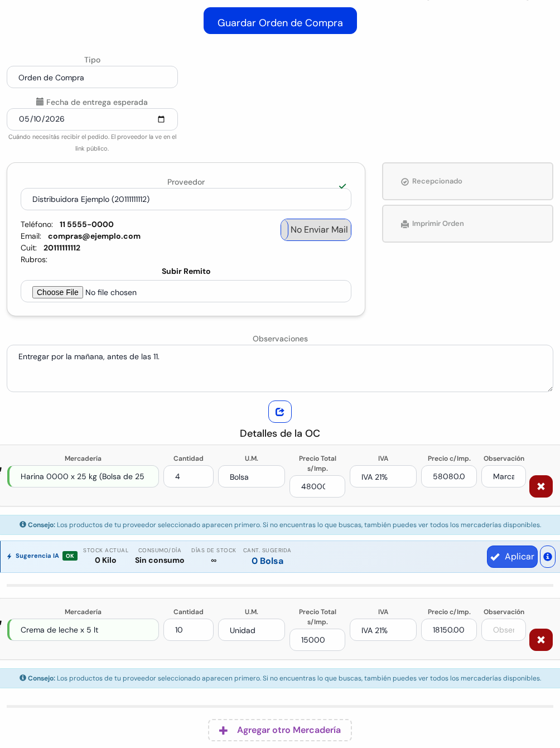Click the Precio Total field showing 15000

coord(317,640)
